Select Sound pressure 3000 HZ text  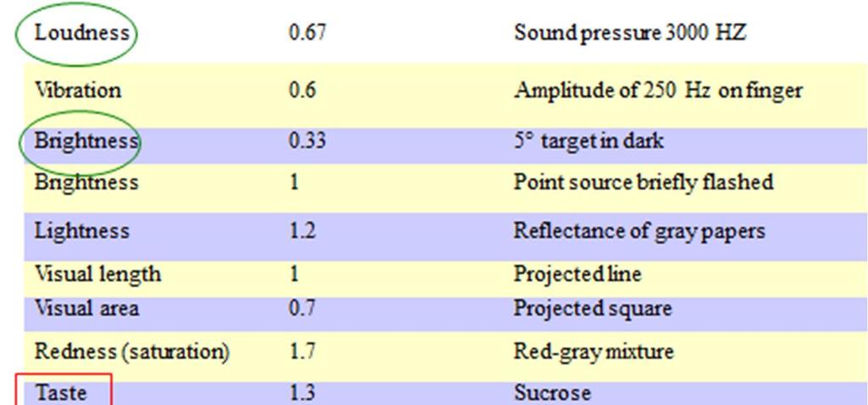point(629,34)
